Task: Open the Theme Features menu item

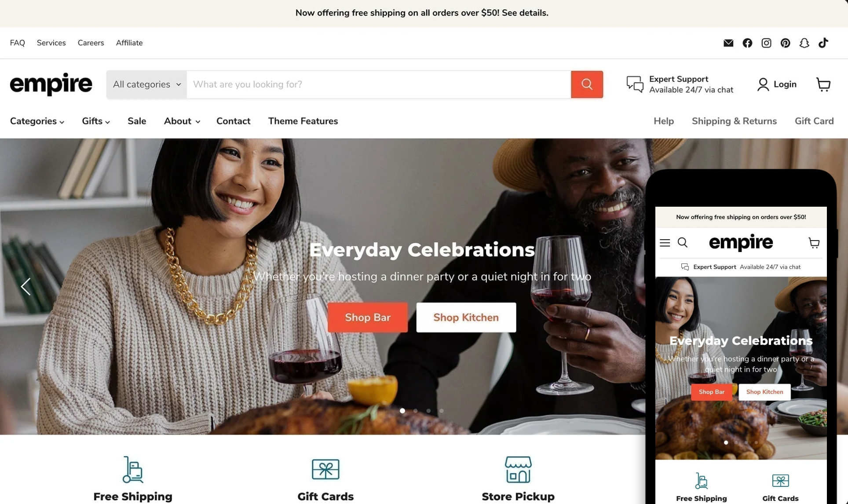Action: point(303,121)
